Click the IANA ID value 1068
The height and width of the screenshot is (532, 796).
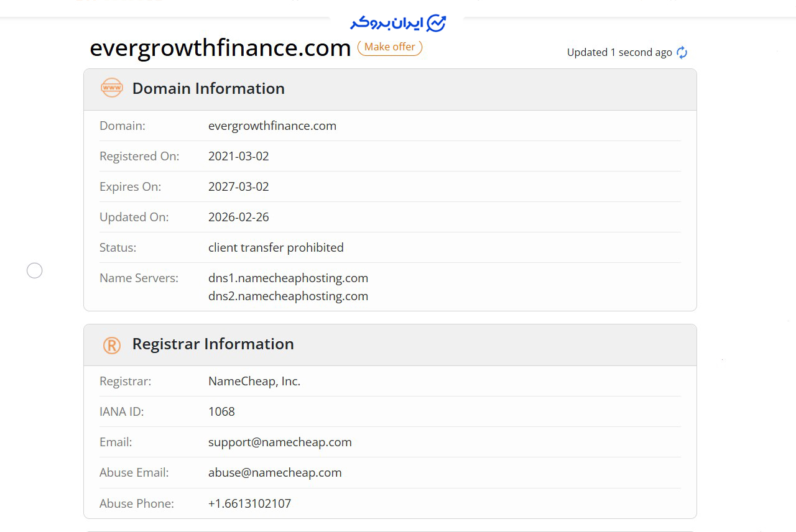pyautogui.click(x=221, y=411)
